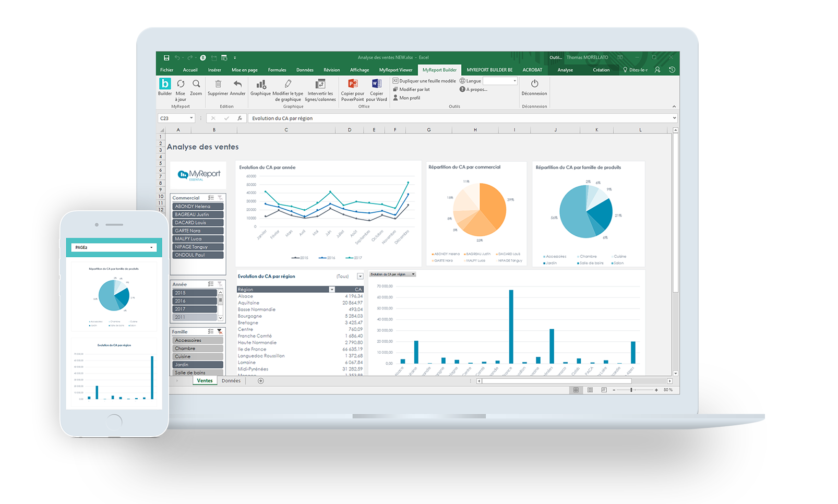Toggle GARTE Nora slicer item
This screenshot has height=504, width=838.
point(198,231)
